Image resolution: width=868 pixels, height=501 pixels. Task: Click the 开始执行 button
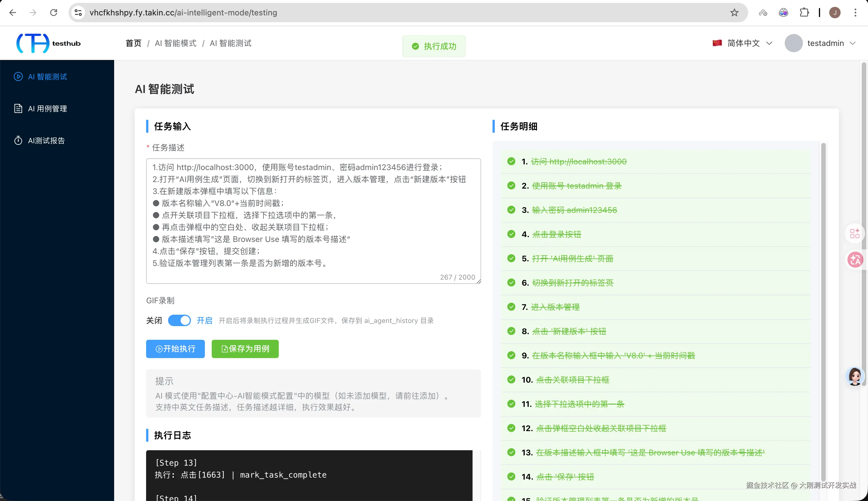point(175,349)
